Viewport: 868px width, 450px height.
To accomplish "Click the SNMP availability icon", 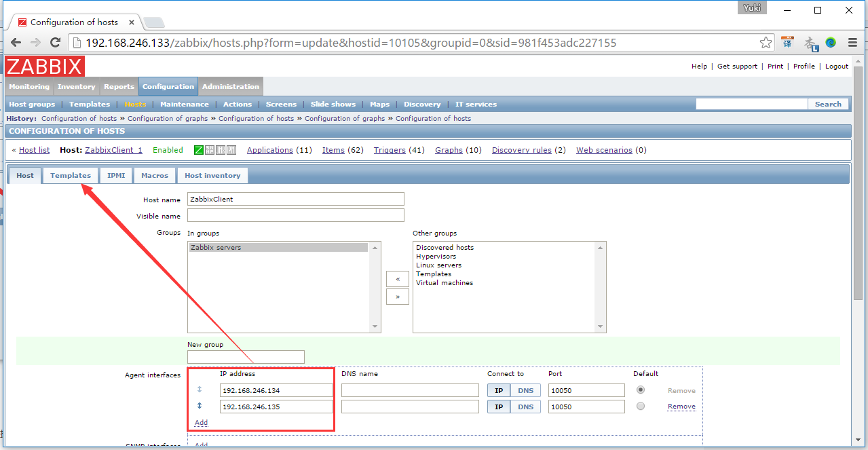I will click(210, 150).
